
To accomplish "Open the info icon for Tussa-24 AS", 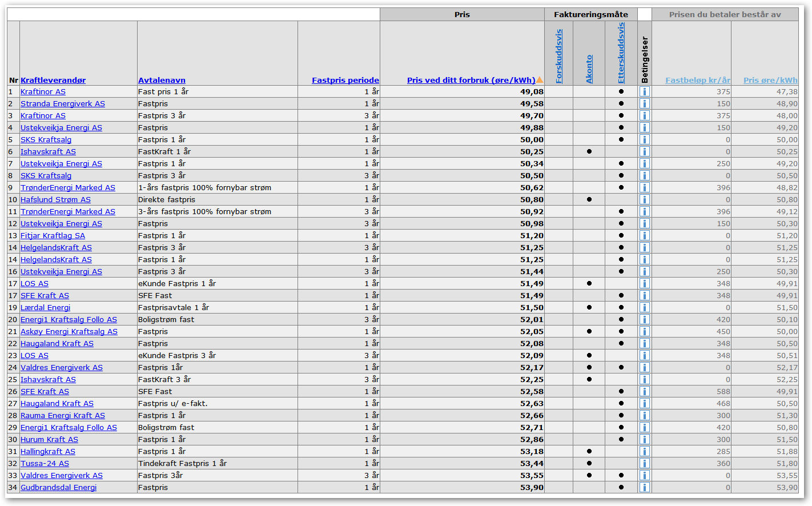I will [644, 463].
